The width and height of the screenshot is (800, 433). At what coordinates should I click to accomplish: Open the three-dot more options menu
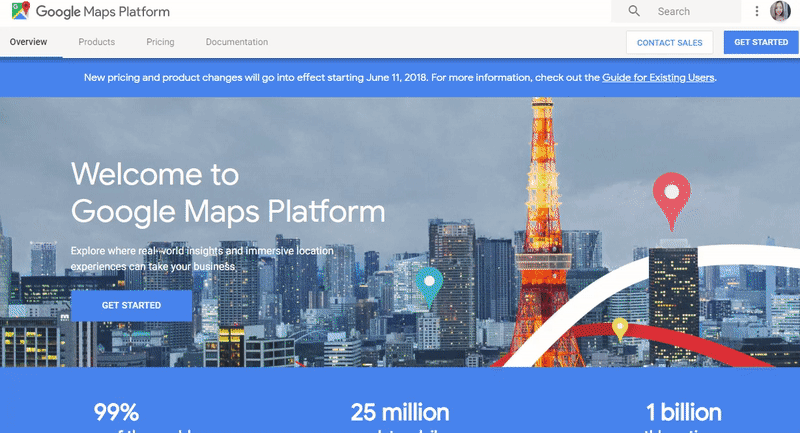757,12
